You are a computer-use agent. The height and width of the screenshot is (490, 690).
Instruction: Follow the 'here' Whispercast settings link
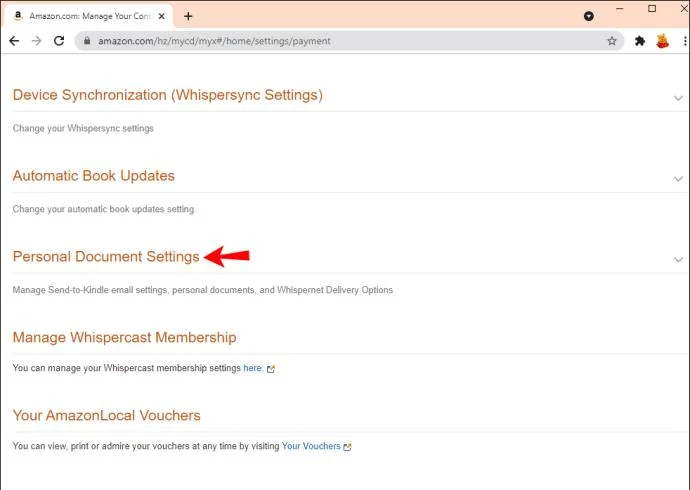253,368
